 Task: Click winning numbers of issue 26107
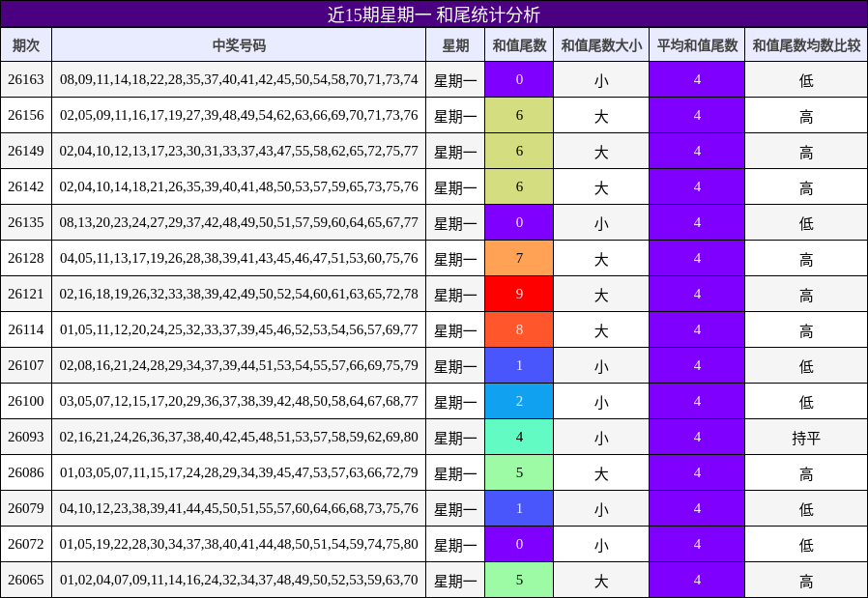(239, 365)
